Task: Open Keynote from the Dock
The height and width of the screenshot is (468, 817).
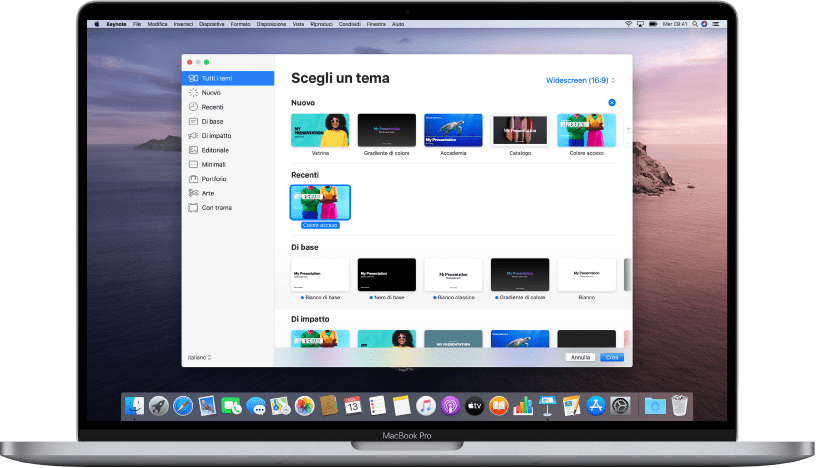Action: [x=547, y=406]
